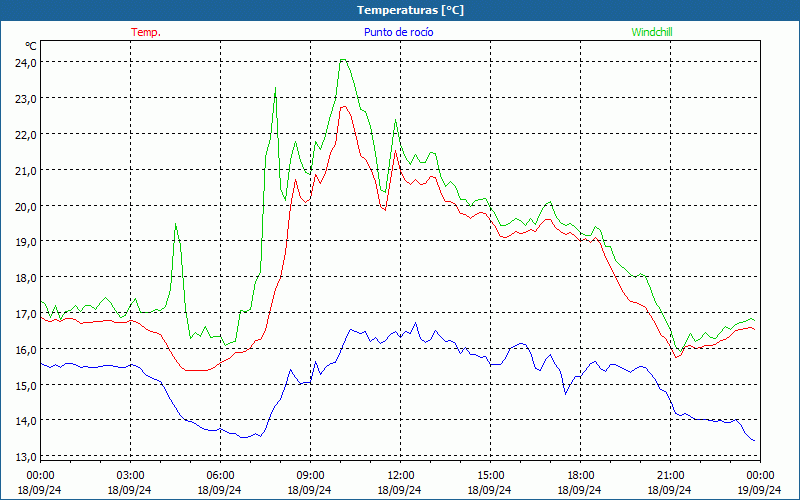Click the 15:00 time axis label

(x=490, y=476)
